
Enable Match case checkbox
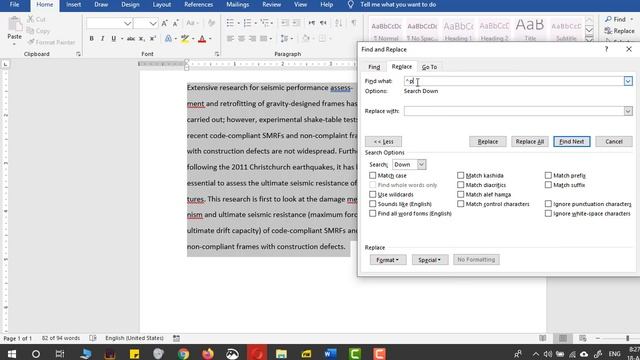pos(372,175)
